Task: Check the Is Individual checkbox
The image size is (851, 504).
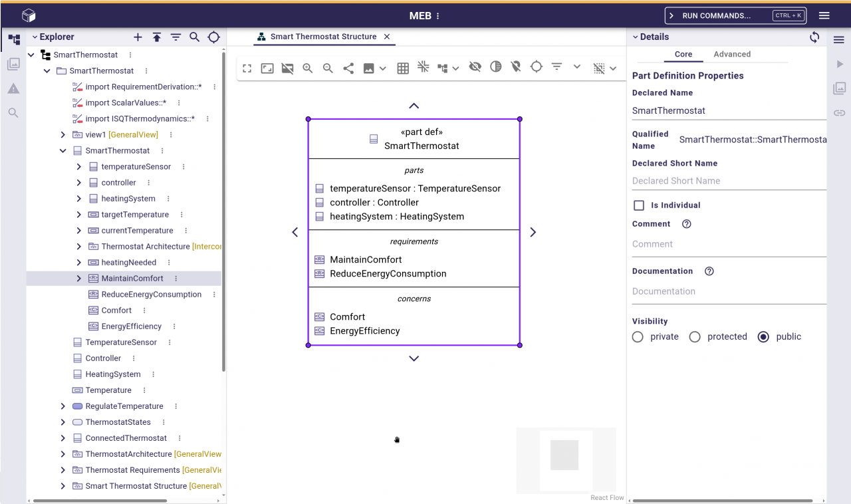Action: [x=639, y=205]
